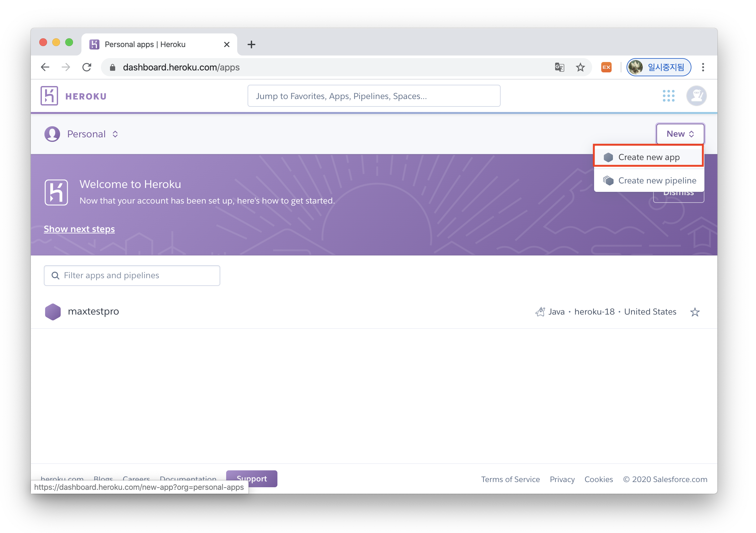
Task: Open the account avatar menu
Action: [696, 96]
